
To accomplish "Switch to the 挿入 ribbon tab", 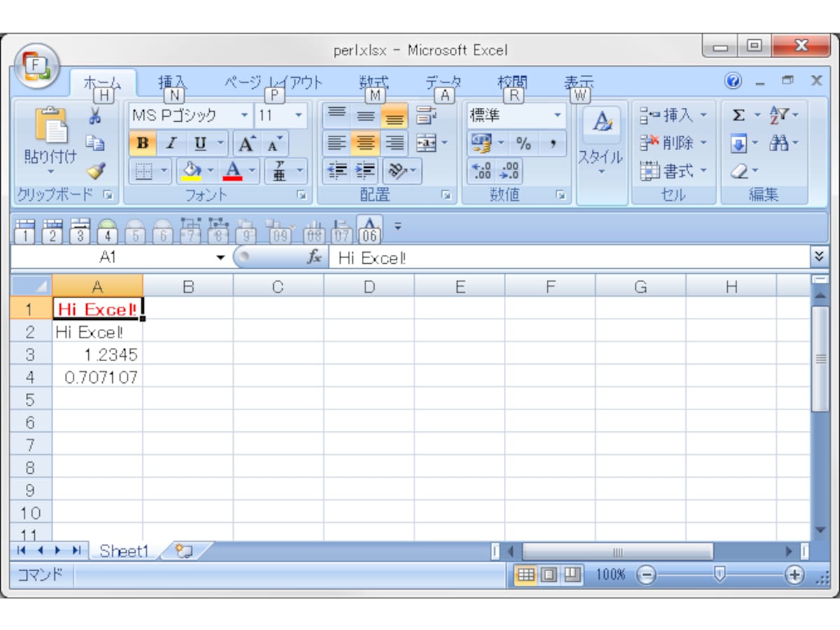I will tap(172, 83).
